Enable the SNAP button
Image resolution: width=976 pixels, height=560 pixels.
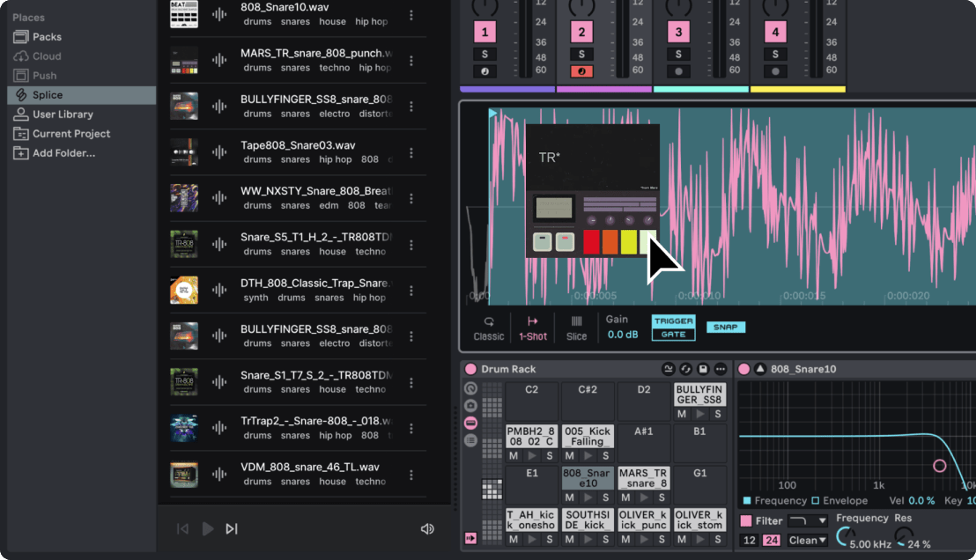[726, 327]
